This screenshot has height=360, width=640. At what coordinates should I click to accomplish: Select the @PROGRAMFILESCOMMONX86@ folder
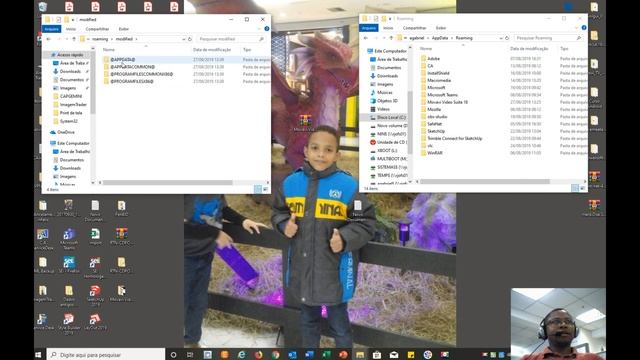tap(141, 74)
